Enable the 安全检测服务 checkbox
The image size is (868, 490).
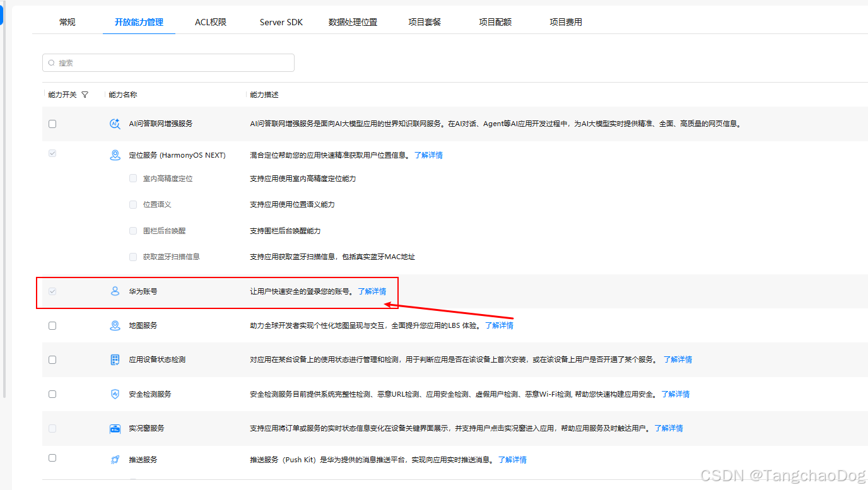click(x=52, y=394)
